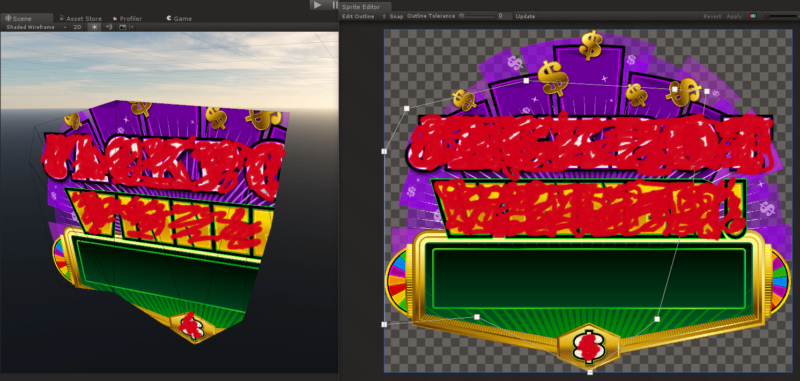Screen dimensions: 800x381
Task: Open the Edit Outline mode dropdown
Action: (x=363, y=16)
